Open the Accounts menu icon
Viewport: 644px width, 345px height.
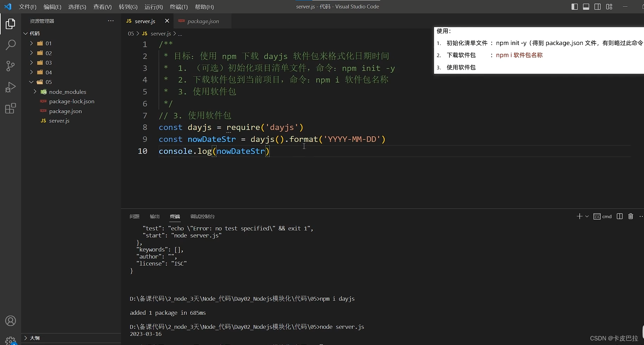click(11, 321)
